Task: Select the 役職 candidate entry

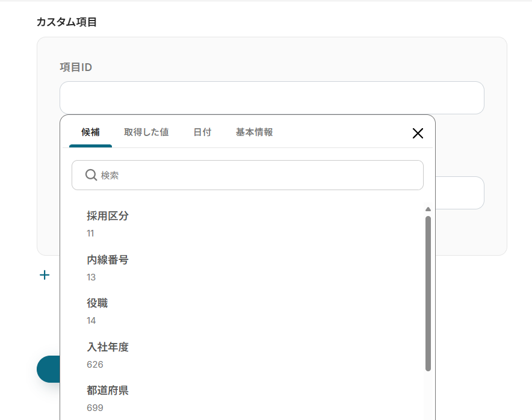Action: 97,303
